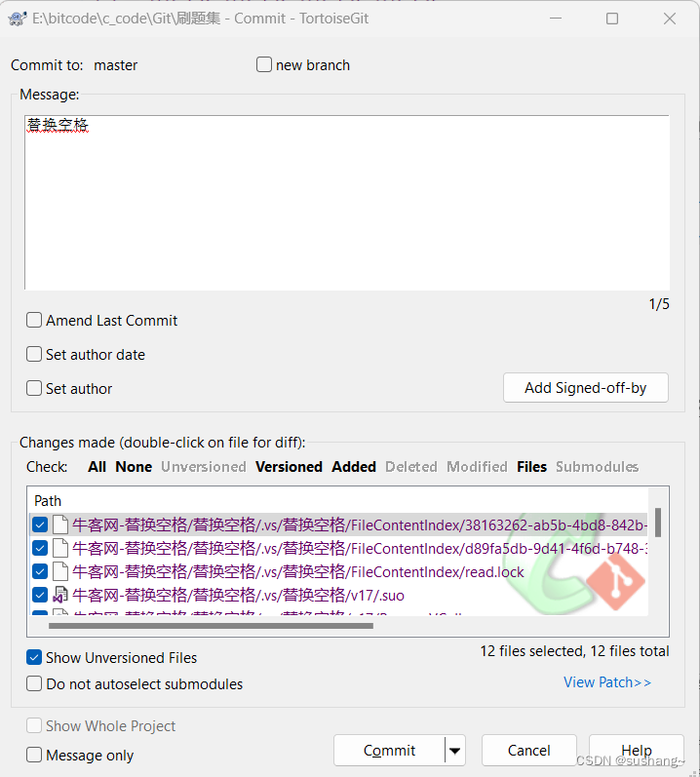Image resolution: width=700 pixels, height=777 pixels.
Task: Maximize the Commit dialog window
Action: click(x=612, y=19)
